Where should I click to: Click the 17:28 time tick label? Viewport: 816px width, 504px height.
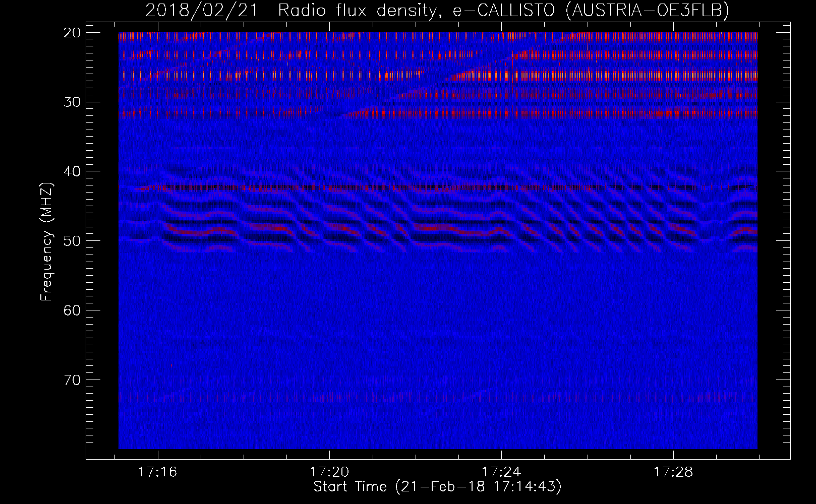pyautogui.click(x=673, y=472)
